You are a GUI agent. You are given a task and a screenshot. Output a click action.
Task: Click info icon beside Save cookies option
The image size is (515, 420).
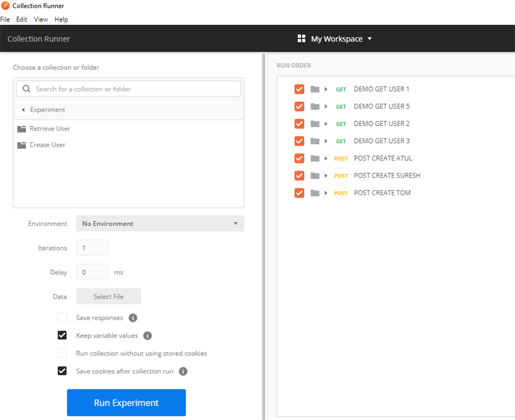pos(183,371)
